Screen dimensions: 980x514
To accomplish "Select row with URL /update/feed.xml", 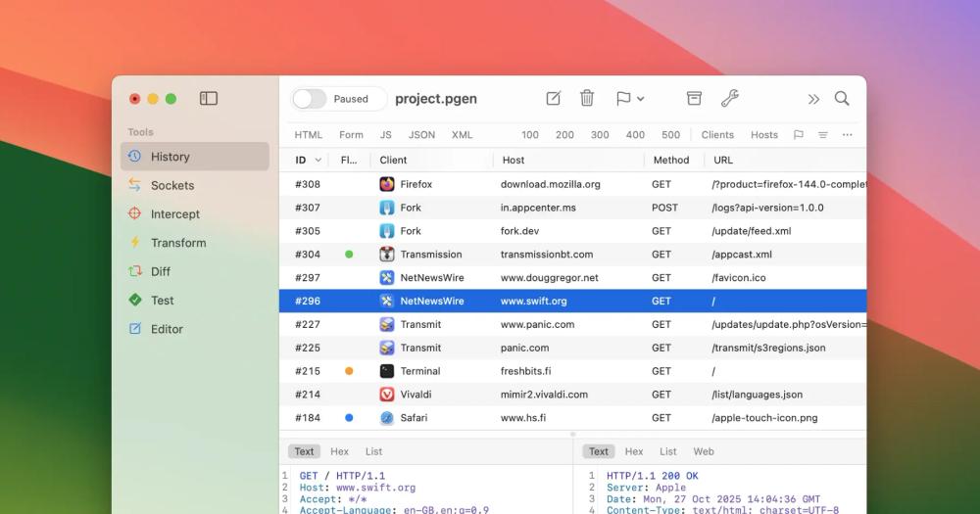I will (572, 231).
